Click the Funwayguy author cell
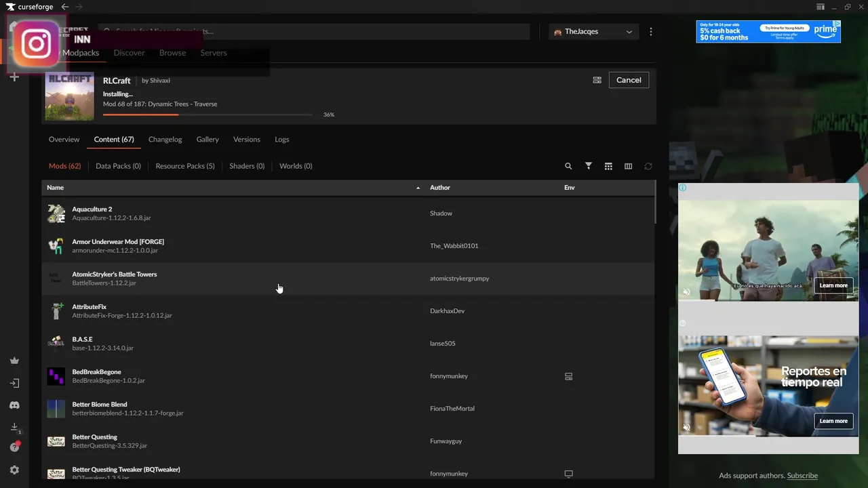Viewport: 868px width, 488px height. (446, 441)
